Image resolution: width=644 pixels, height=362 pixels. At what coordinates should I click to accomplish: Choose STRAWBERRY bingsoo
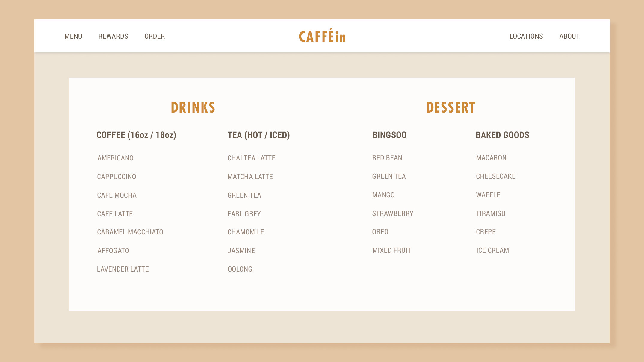pos(393,213)
